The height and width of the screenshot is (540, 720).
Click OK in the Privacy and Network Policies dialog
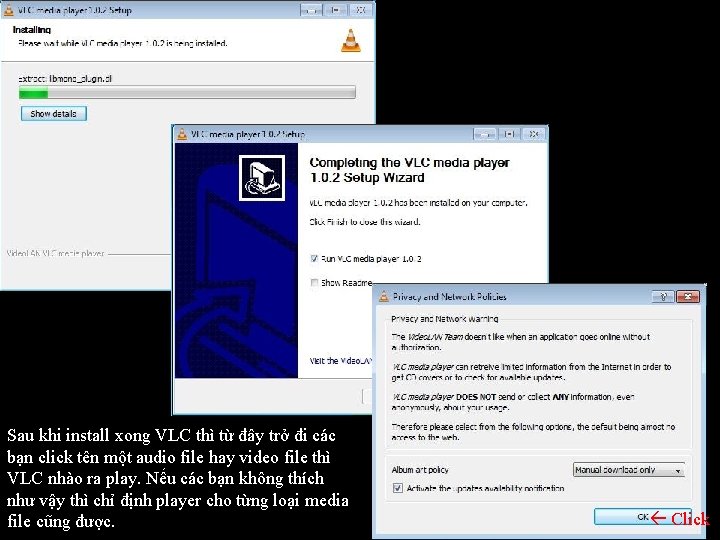(x=641, y=517)
